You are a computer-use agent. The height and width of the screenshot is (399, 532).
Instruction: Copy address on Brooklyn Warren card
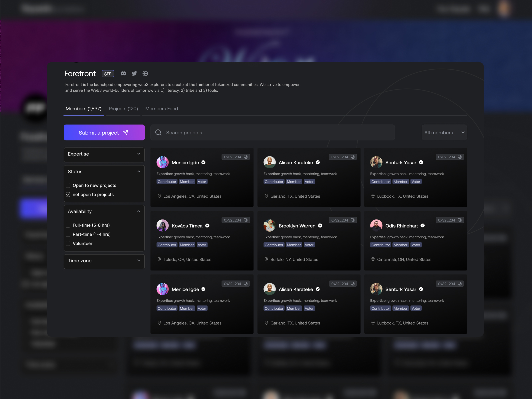click(x=353, y=220)
